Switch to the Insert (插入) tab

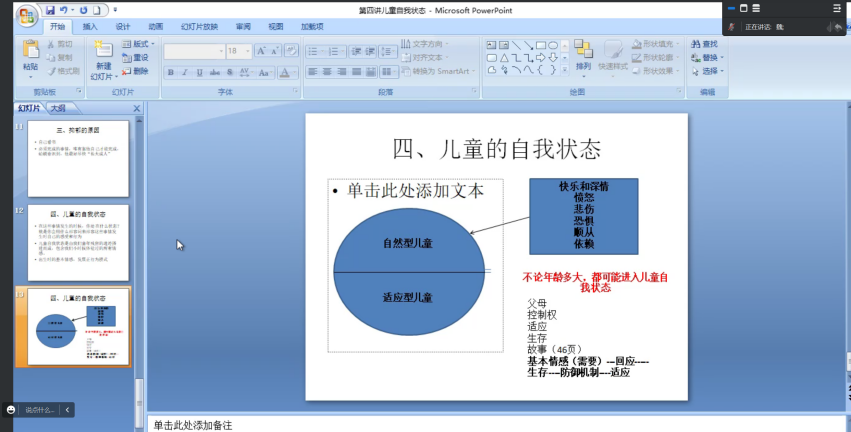[x=90, y=27]
